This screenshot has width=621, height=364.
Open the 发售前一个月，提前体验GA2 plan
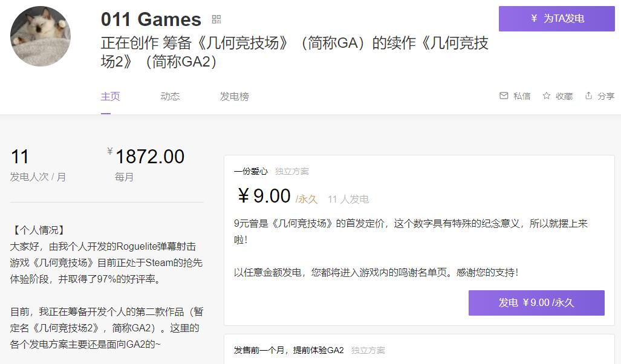[x=288, y=350]
